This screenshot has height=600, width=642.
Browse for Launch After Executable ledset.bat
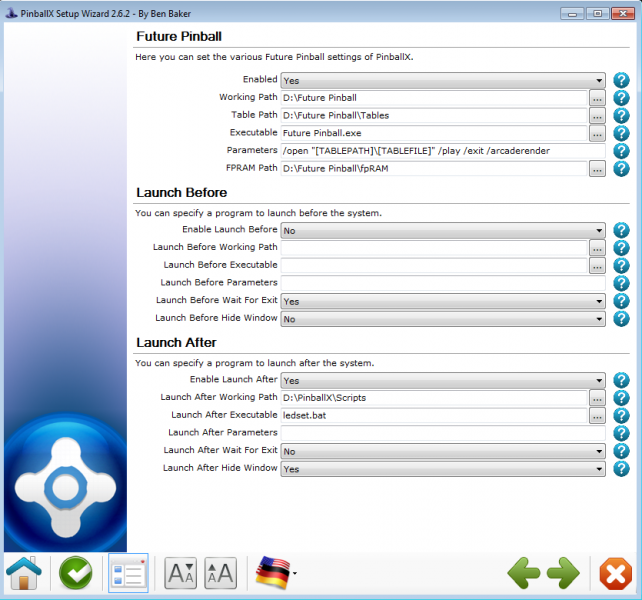pos(597,415)
